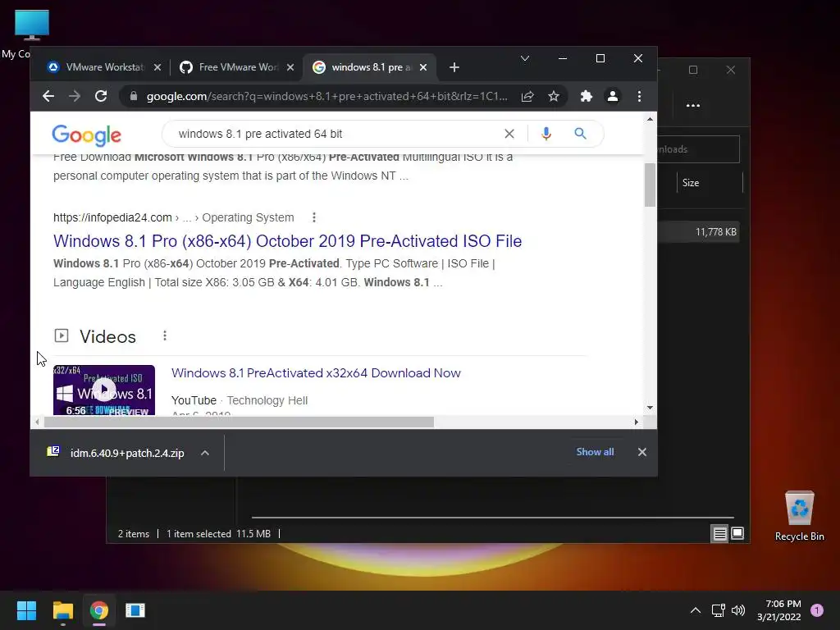Click Chrome's forward navigation arrow
This screenshot has height=630, width=840.
coord(75,97)
